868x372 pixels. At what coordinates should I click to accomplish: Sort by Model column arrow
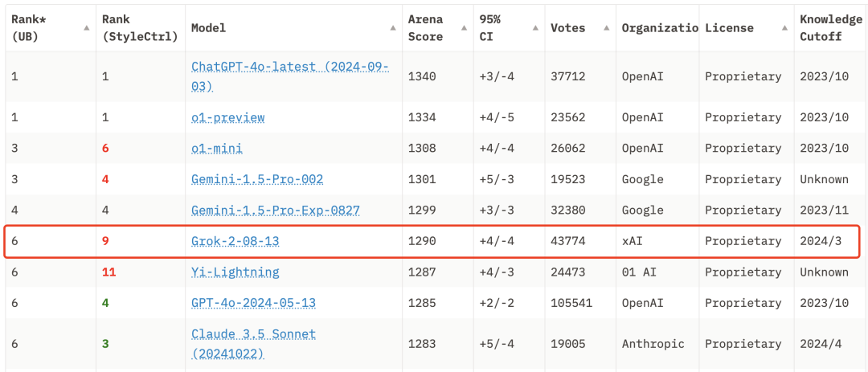tap(394, 28)
